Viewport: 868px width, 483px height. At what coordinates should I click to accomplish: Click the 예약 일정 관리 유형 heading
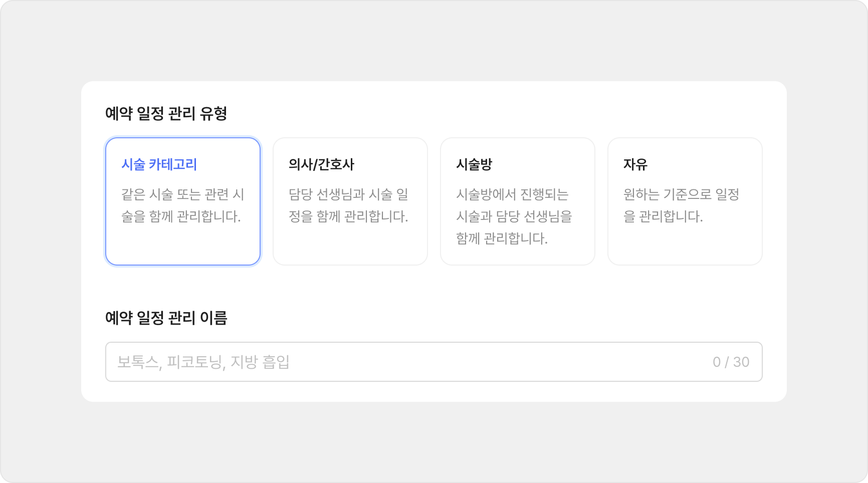(166, 114)
